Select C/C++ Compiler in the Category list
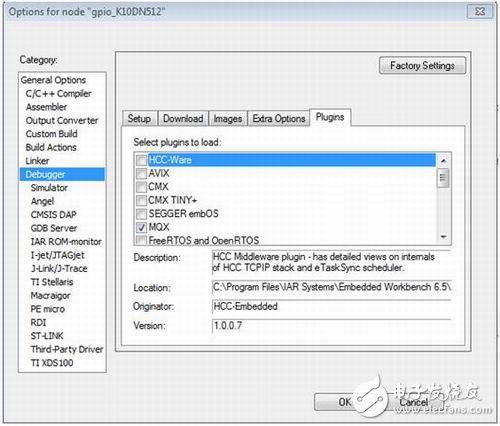 pos(58,94)
